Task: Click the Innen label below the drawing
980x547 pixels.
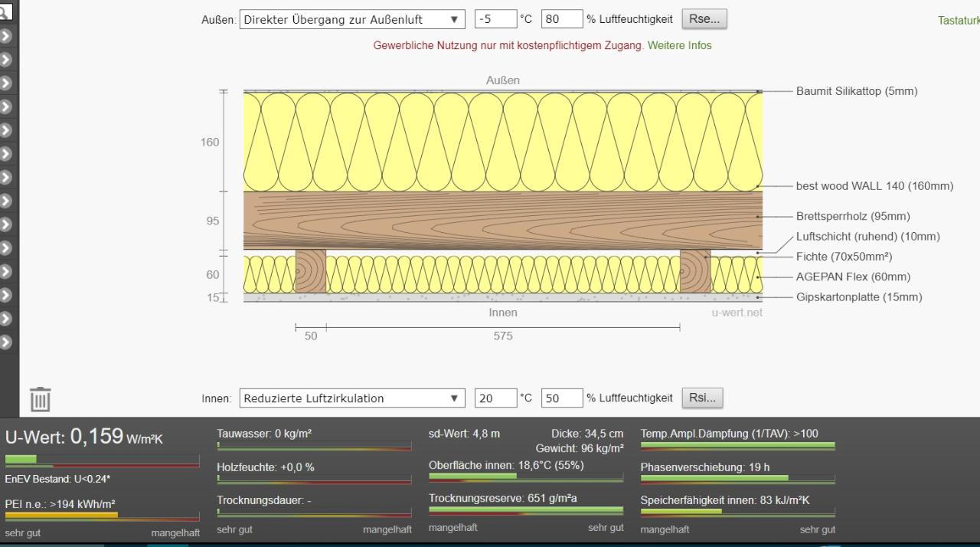Action: pos(503,313)
